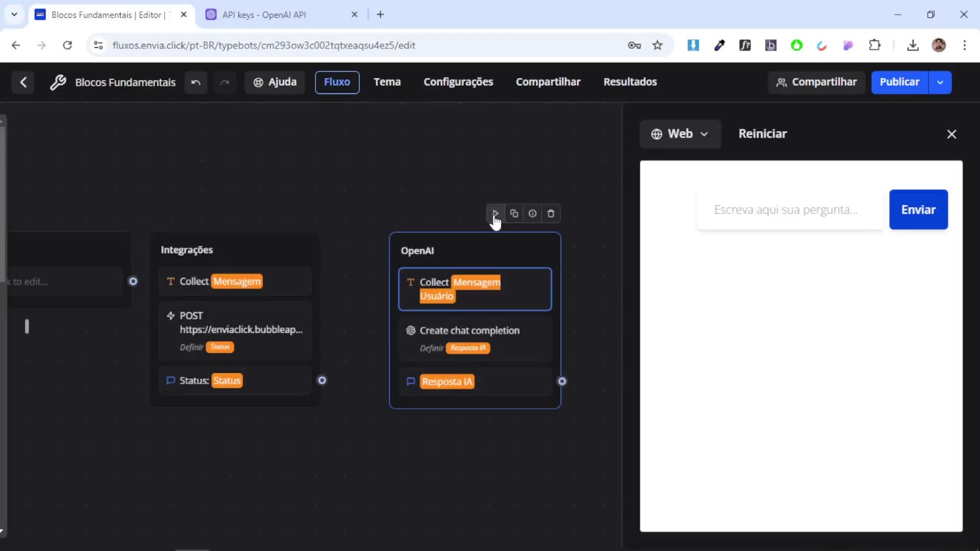
Task: Click the Bitly extension icon
Action: [771, 45]
